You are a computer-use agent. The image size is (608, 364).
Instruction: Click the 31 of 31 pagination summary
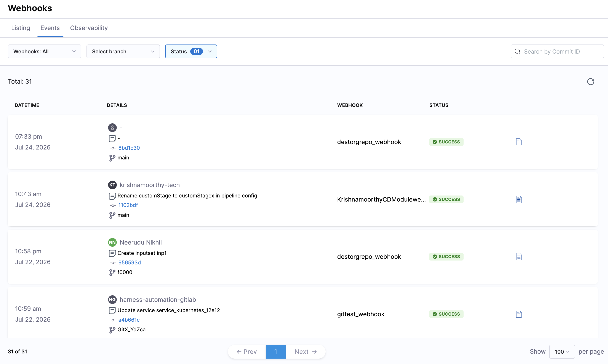18,351
